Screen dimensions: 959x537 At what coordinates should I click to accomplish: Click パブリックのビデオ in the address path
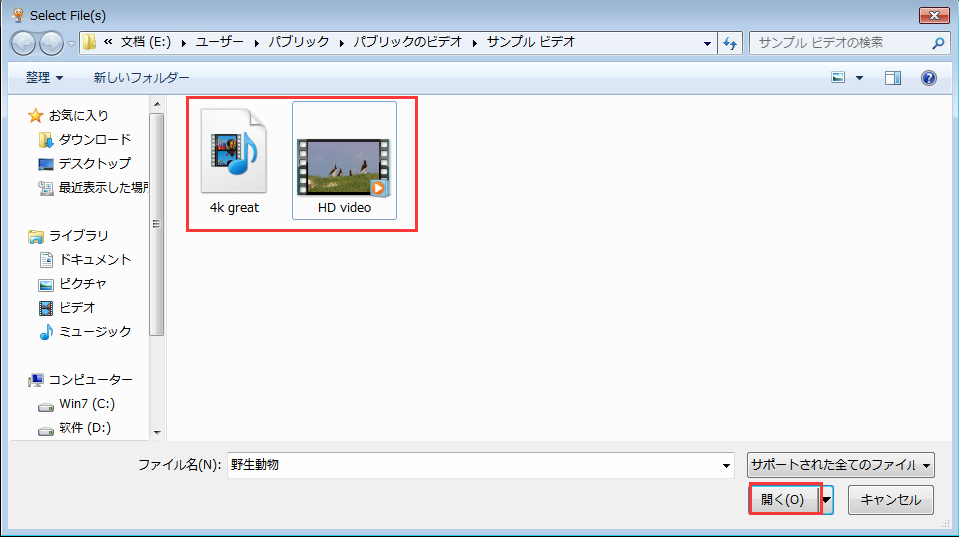[x=407, y=42]
